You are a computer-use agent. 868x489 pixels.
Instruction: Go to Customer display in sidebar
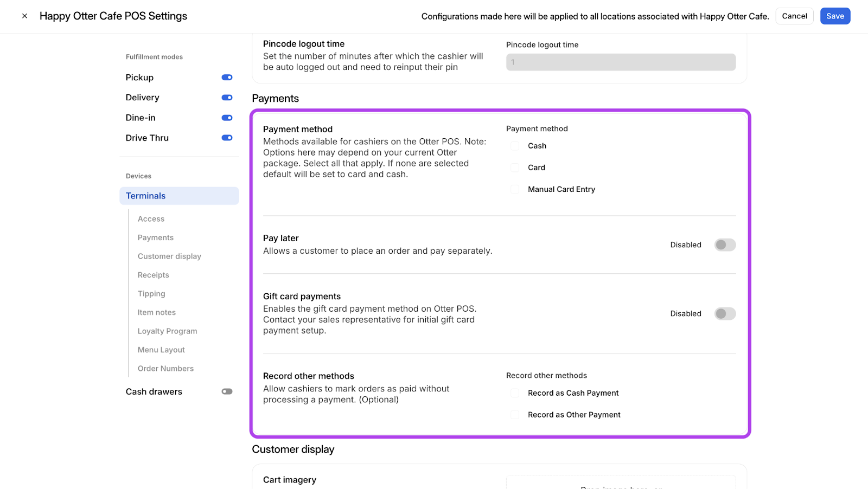click(169, 256)
